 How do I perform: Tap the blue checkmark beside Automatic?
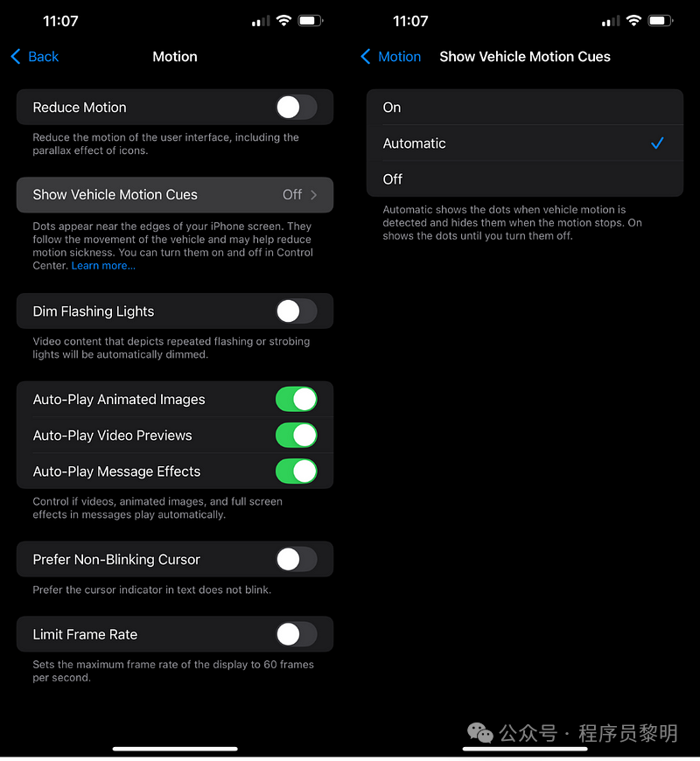click(657, 143)
